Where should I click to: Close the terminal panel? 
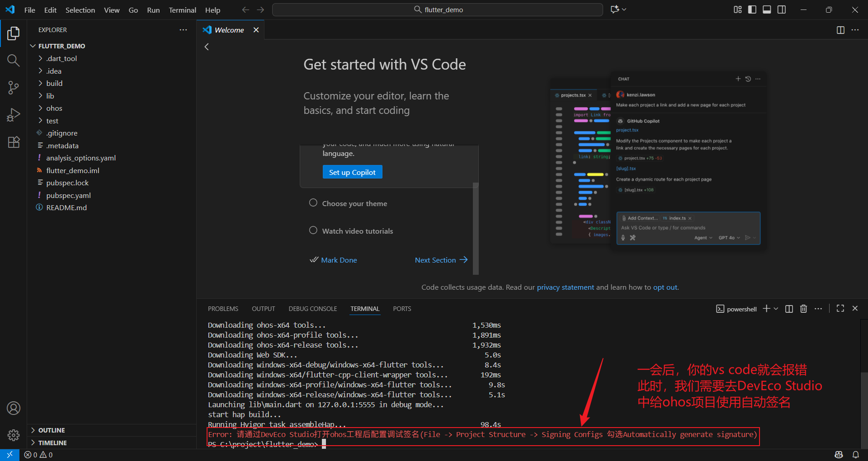point(855,308)
